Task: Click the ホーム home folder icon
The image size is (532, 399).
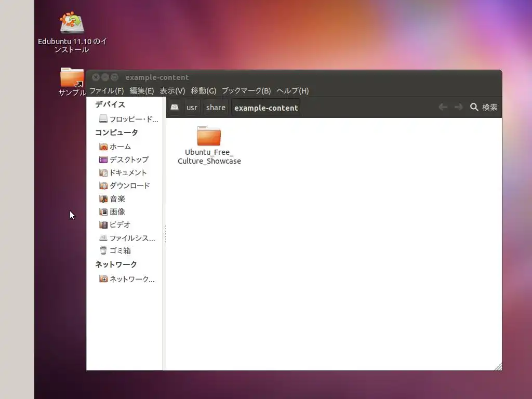Action: [103, 147]
